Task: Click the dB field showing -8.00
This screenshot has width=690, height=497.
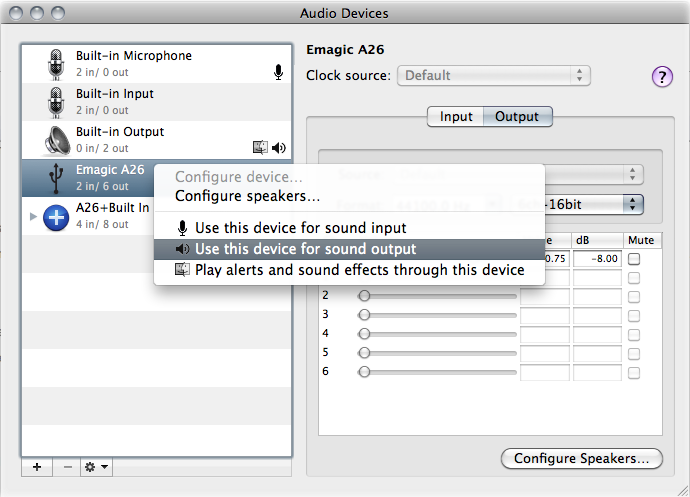Action: [x=598, y=259]
